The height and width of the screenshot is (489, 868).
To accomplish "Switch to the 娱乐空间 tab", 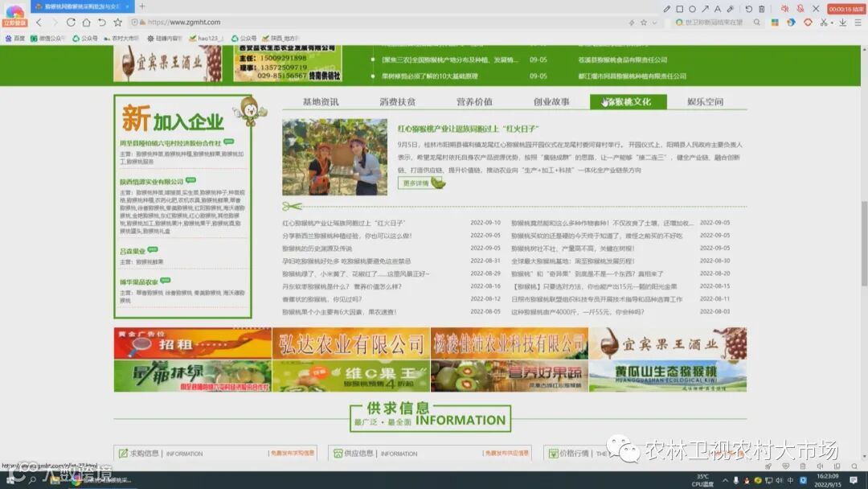I will 706,102.
